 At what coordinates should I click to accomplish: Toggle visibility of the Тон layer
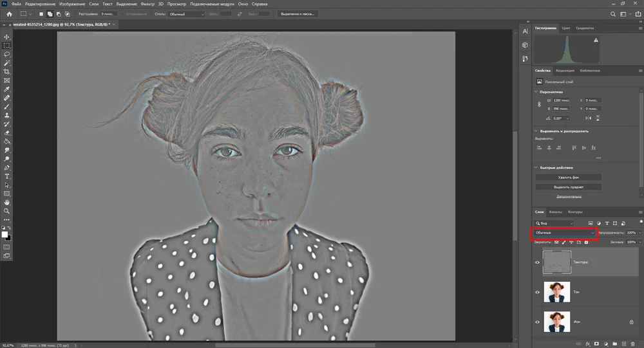click(x=538, y=292)
